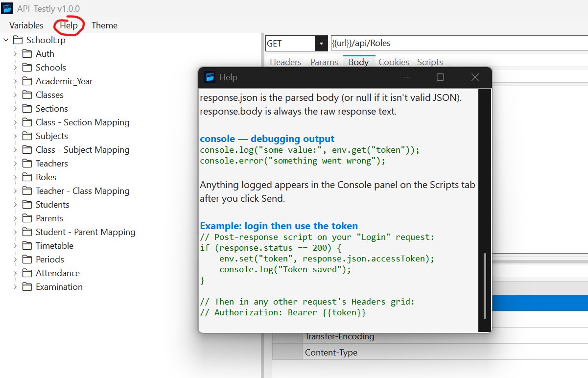Click the Parents folder icon
This screenshot has height=378, width=588.
[27, 218]
